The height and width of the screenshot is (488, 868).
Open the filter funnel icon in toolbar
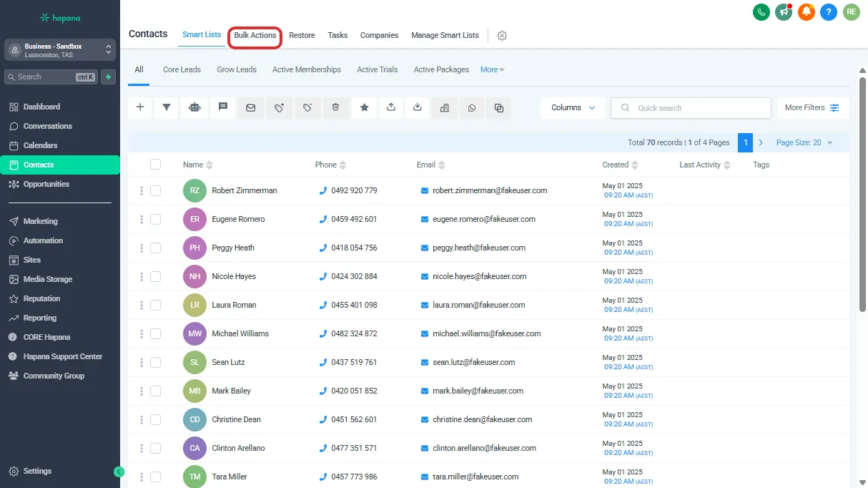click(x=167, y=107)
